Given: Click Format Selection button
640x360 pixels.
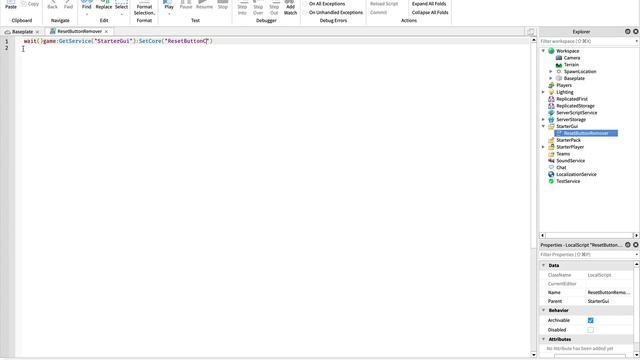Looking at the screenshot, I should pos(144,8).
